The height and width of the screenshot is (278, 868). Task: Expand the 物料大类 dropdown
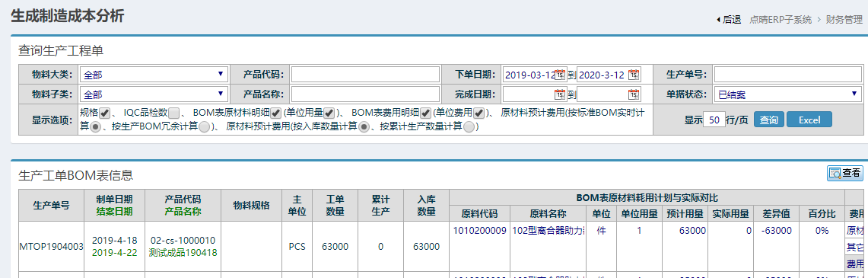[x=154, y=74]
